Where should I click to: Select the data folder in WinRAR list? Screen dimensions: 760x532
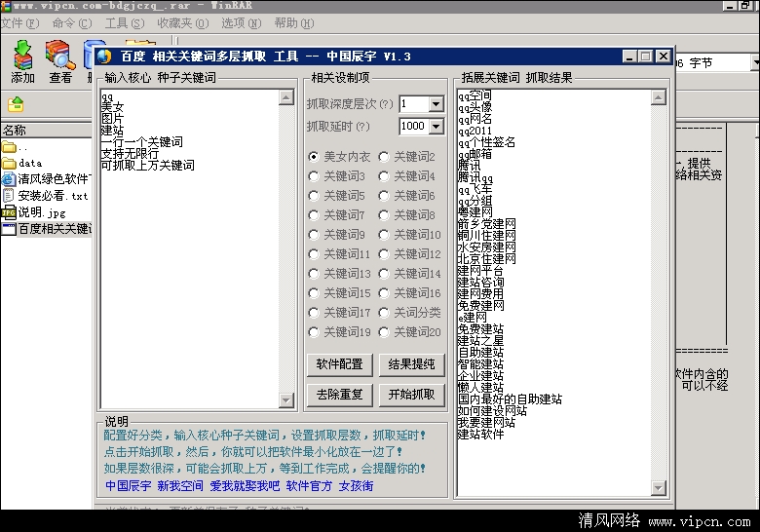click(x=22, y=163)
